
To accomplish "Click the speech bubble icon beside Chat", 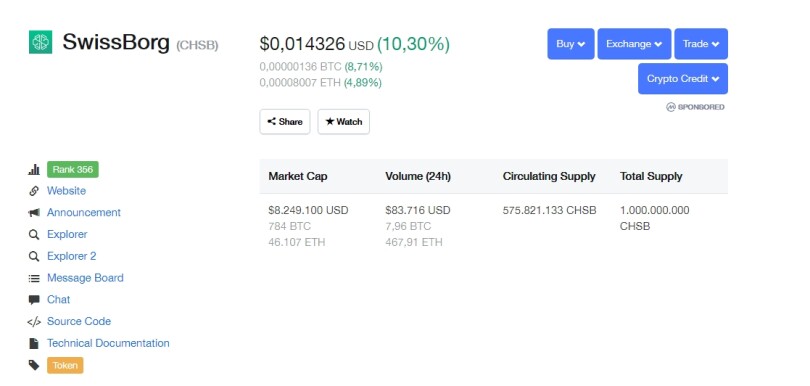I will (x=34, y=300).
